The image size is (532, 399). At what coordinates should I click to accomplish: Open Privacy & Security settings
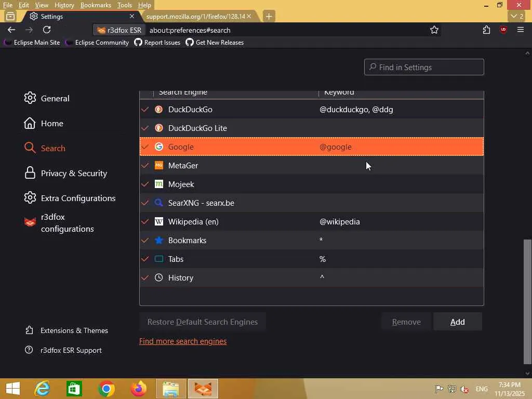tap(65, 173)
